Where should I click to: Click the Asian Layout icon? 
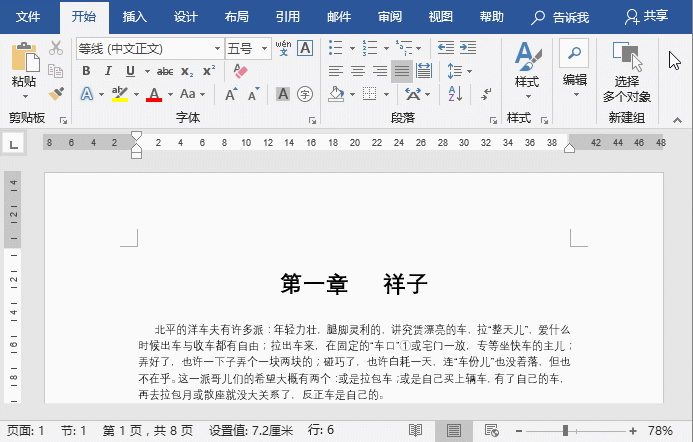click(x=413, y=94)
